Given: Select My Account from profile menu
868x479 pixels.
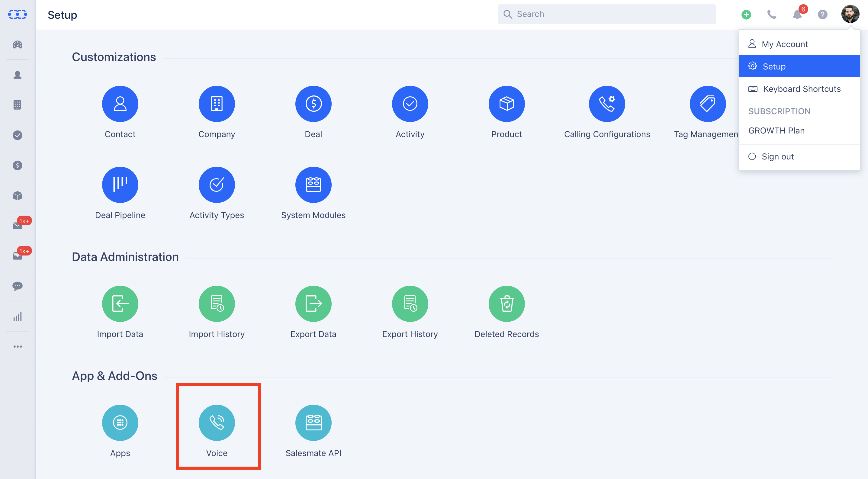Looking at the screenshot, I should point(799,44).
